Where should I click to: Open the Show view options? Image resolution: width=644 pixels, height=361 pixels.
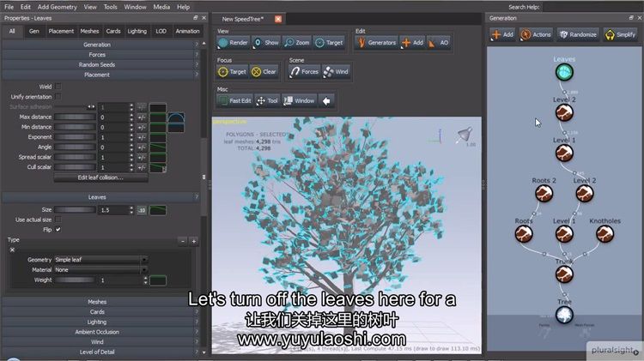pos(266,42)
